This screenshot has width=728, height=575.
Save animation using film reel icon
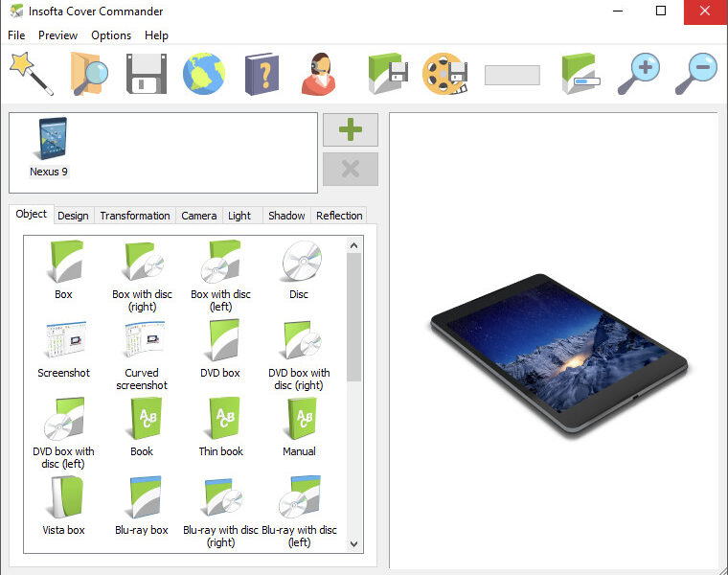pyautogui.click(x=444, y=74)
